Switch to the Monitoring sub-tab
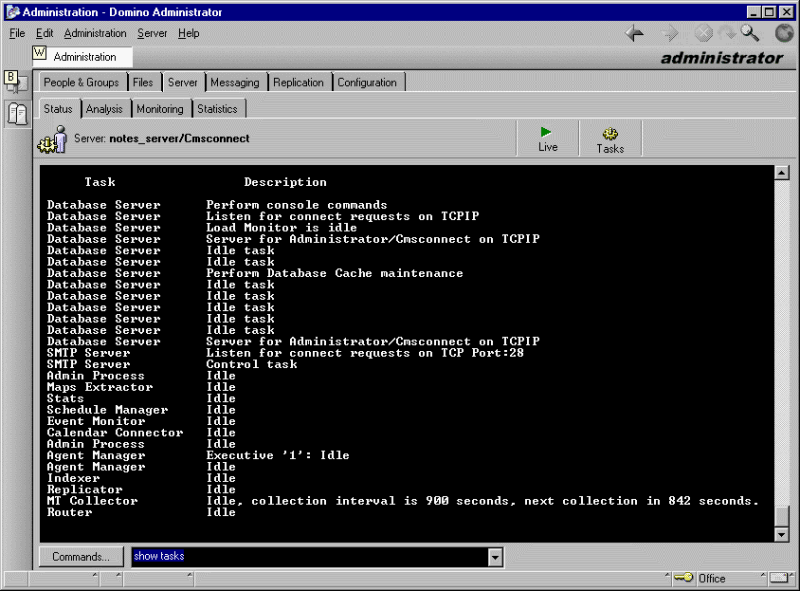This screenshot has height=591, width=800. (x=160, y=109)
